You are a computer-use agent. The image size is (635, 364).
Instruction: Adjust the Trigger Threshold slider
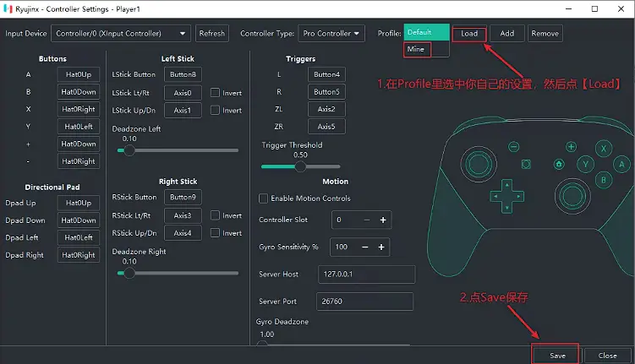[300, 166]
